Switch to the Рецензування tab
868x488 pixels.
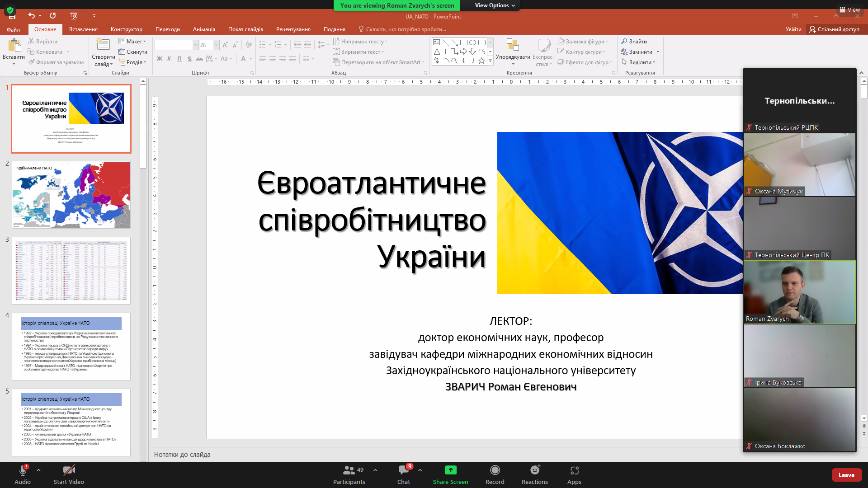(293, 29)
